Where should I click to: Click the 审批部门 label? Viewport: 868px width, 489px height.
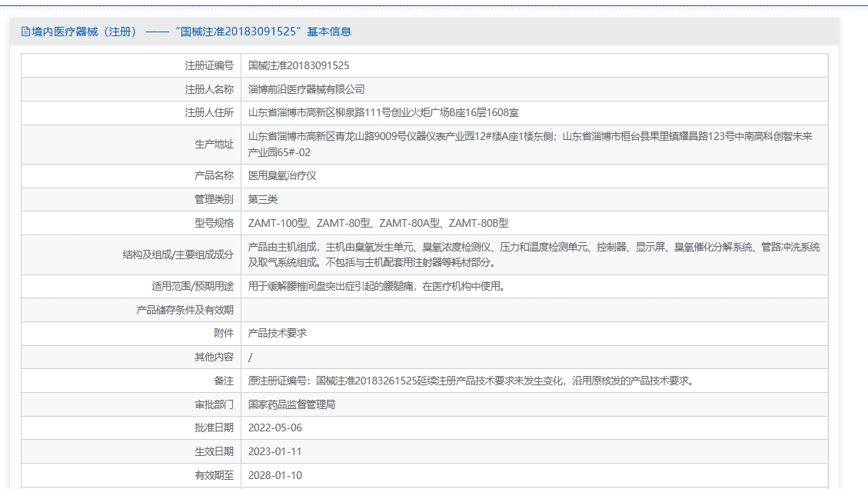click(215, 405)
